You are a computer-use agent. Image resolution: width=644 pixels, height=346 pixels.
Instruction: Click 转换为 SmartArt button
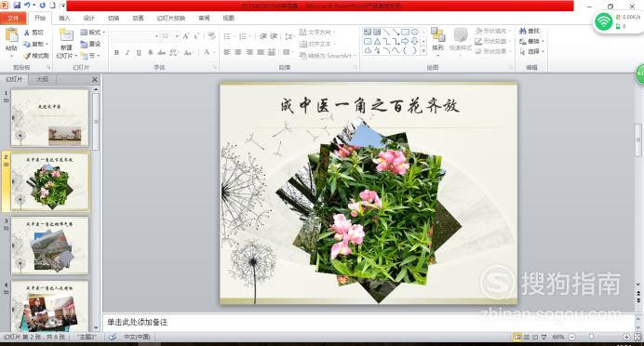pyautogui.click(x=328, y=56)
